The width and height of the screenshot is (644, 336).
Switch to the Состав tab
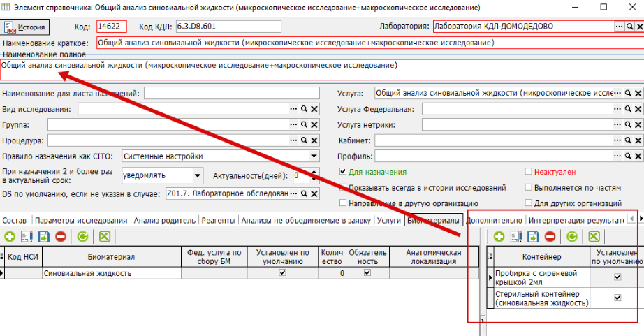(16, 220)
